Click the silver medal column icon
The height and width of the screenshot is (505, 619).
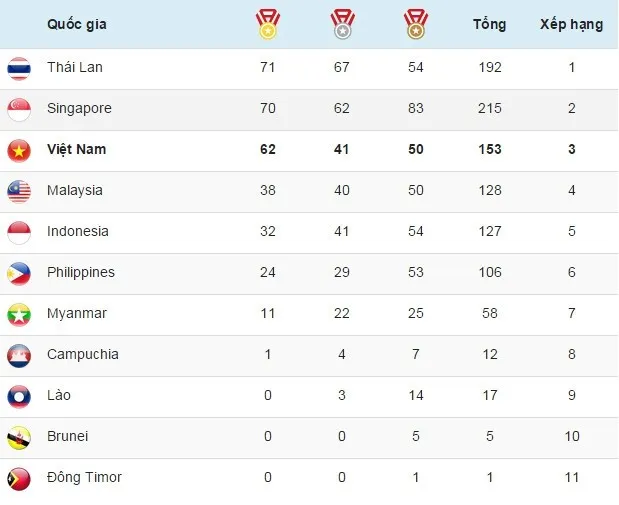coord(342,24)
